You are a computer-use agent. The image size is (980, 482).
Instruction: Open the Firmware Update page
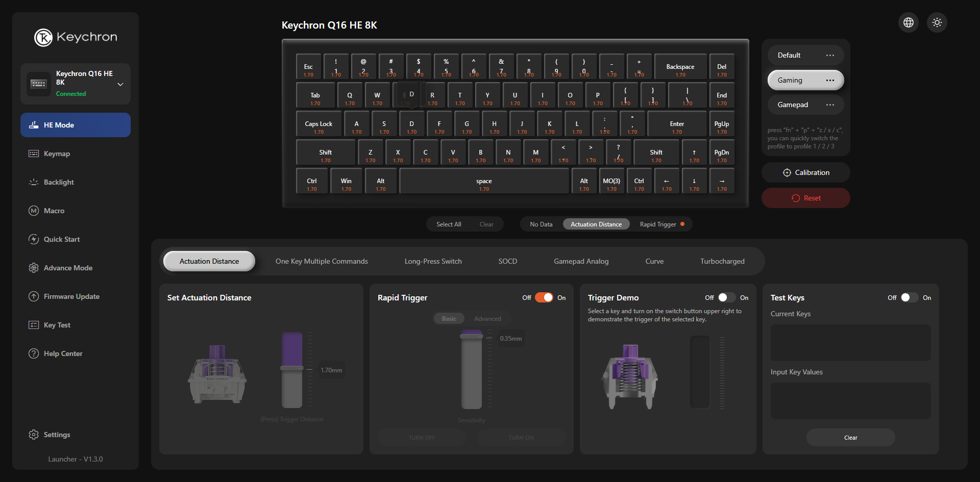pyautogui.click(x=71, y=296)
